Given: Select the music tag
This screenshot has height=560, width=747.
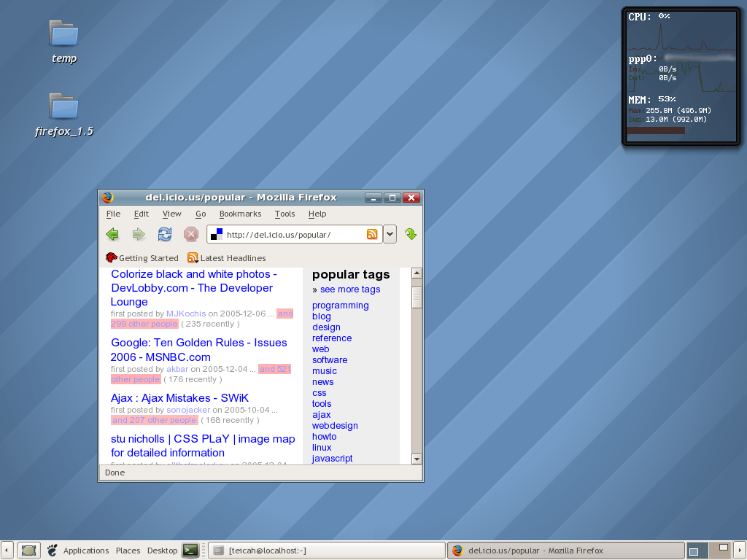Looking at the screenshot, I should coord(325,371).
